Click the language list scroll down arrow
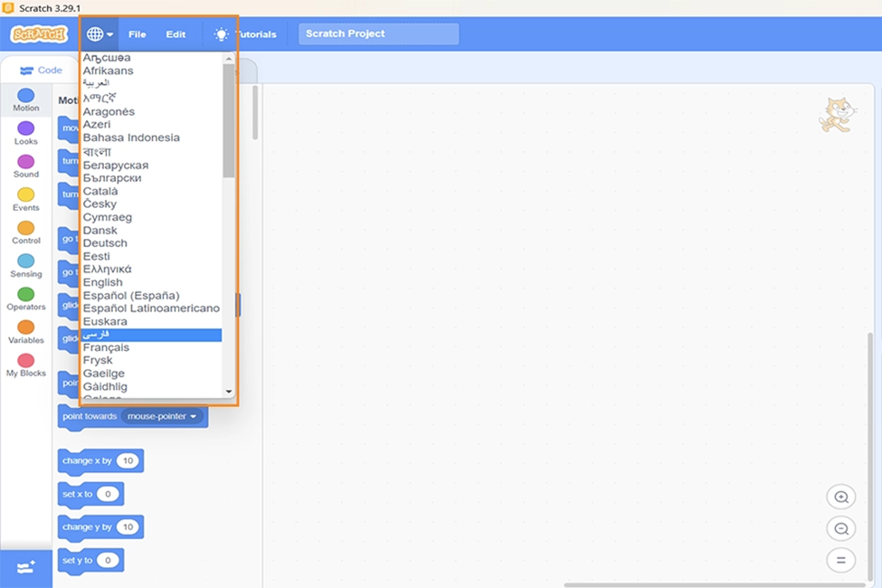This screenshot has height=588, width=882. tap(229, 392)
